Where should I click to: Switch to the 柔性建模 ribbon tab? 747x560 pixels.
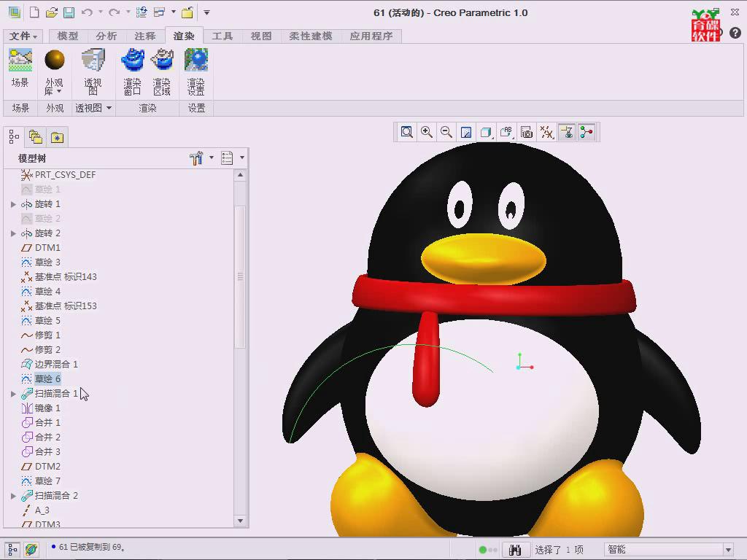click(311, 36)
